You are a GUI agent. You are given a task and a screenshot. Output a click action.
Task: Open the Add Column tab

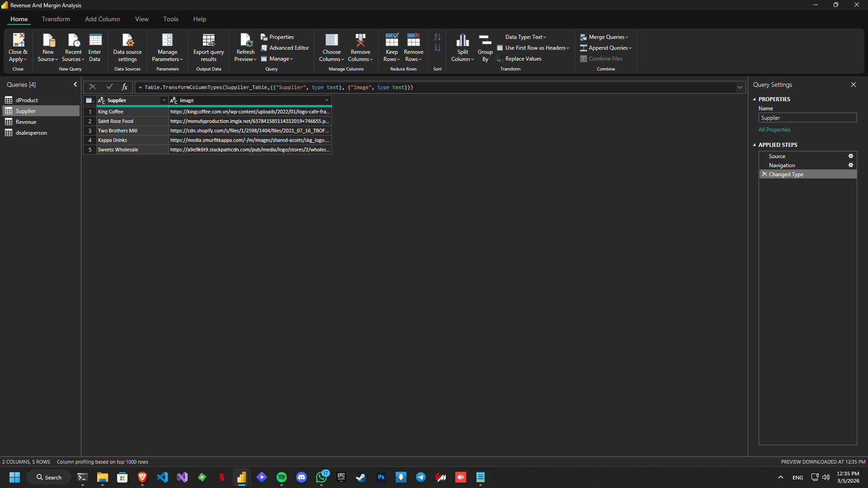point(103,19)
